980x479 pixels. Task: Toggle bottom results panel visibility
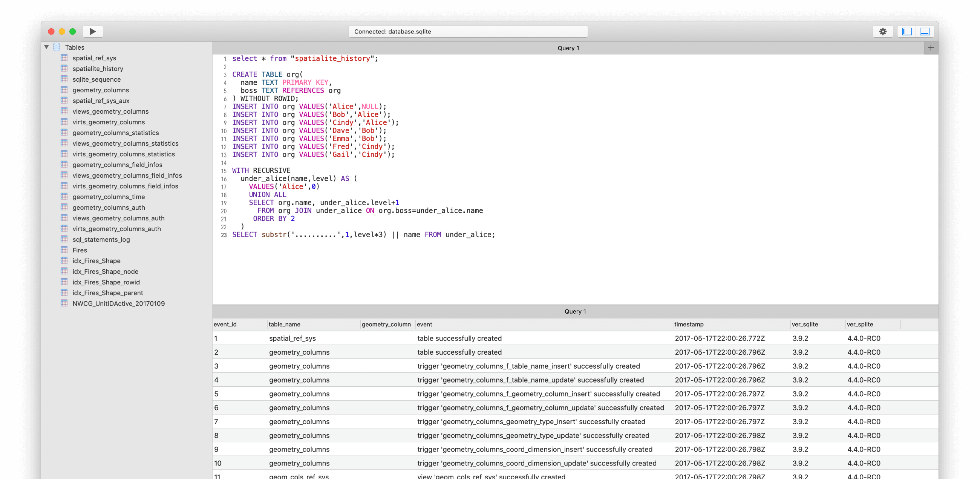pos(925,32)
